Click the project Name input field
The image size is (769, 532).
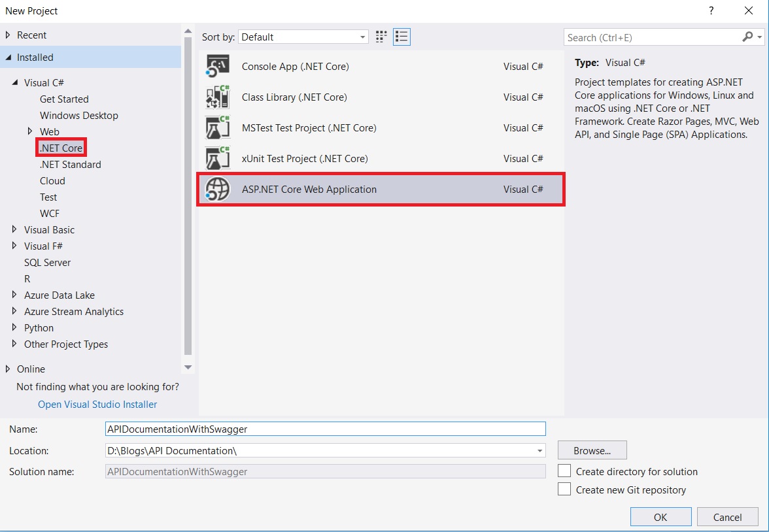coord(325,429)
